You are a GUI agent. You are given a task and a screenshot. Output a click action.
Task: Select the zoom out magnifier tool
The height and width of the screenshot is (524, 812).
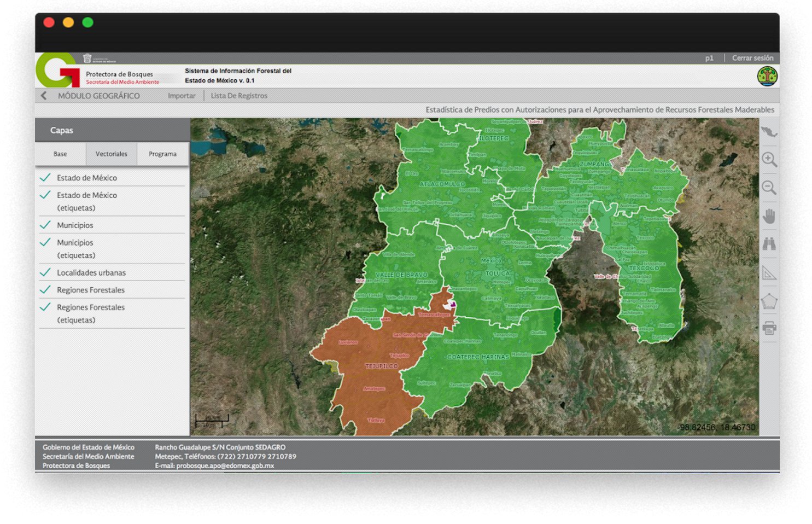click(x=769, y=188)
